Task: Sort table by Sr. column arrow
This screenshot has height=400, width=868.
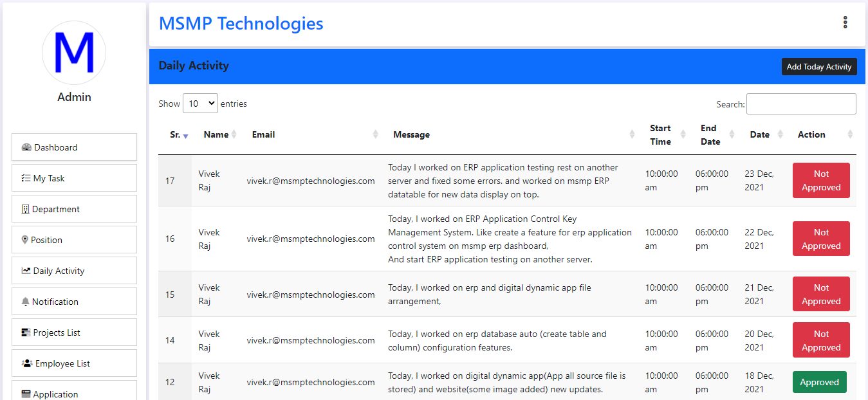Action: [x=185, y=136]
